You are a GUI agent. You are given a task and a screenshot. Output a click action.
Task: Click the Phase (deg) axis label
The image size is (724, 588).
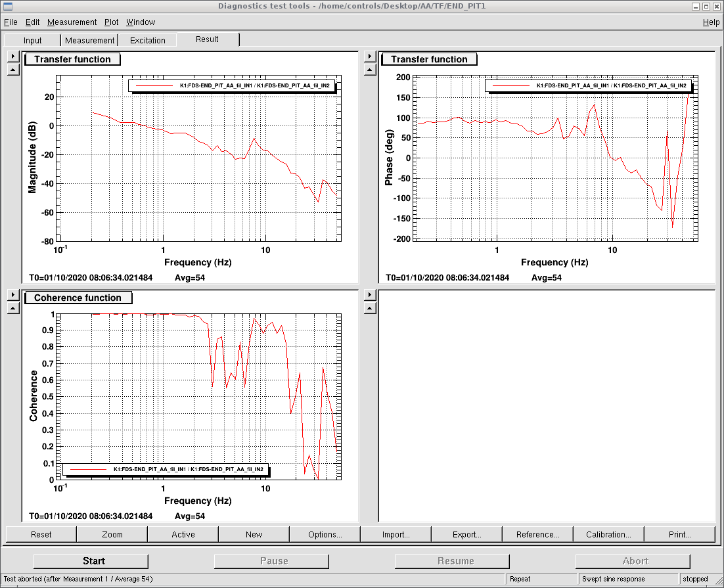(389, 158)
